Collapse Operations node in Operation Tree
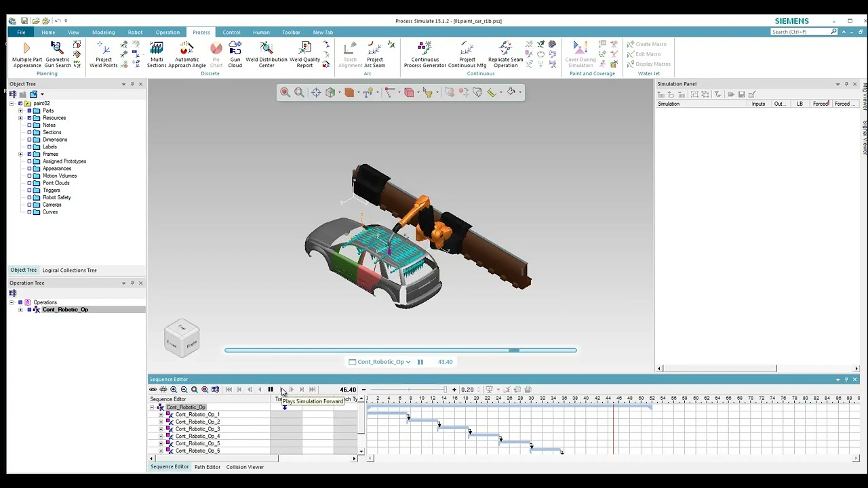The width and height of the screenshot is (868, 488). tap(12, 302)
